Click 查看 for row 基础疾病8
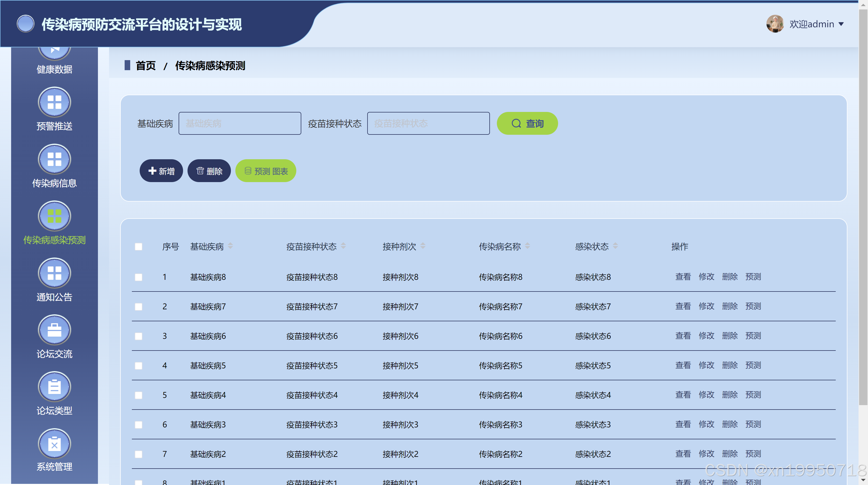Image resolution: width=868 pixels, height=485 pixels. click(683, 276)
